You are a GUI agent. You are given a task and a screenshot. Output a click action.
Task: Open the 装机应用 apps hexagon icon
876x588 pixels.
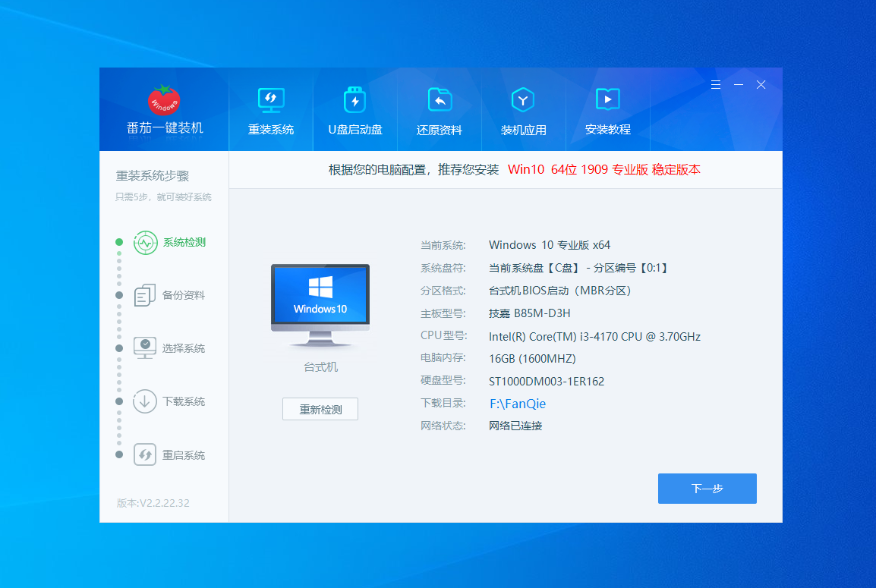(523, 100)
